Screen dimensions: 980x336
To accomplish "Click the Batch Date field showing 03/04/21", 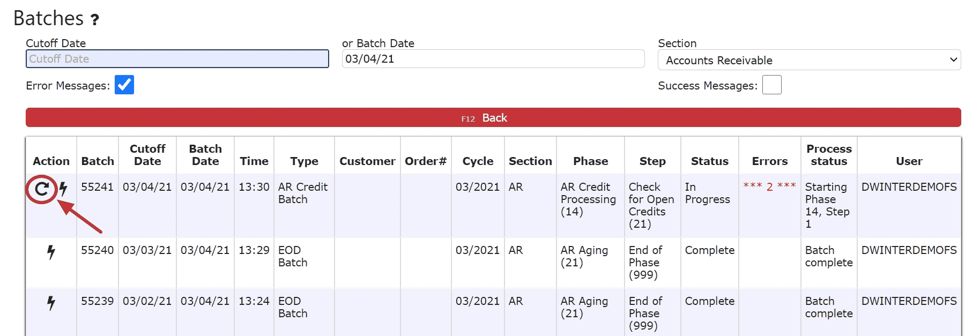I will click(493, 59).
